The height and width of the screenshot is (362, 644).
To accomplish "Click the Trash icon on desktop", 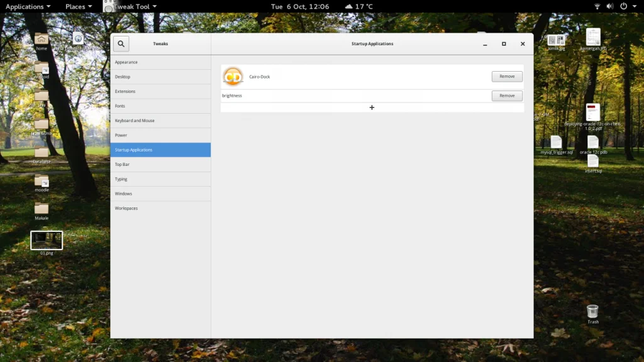I will (592, 312).
